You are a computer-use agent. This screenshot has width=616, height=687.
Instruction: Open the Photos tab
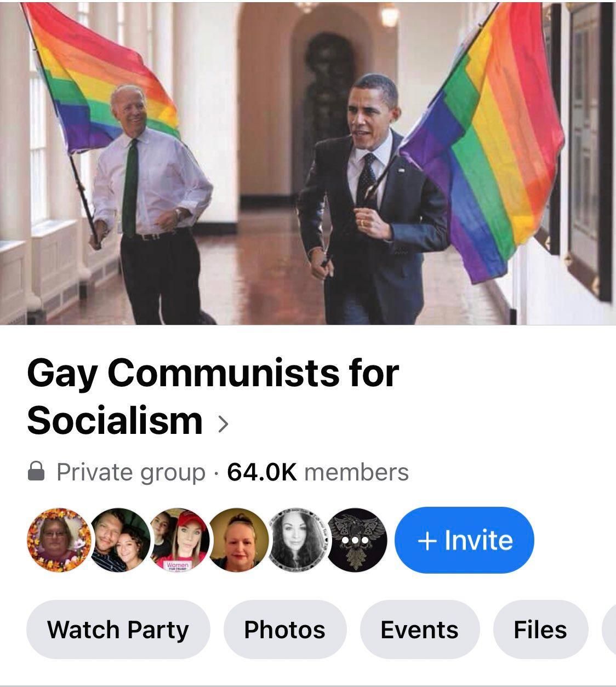(285, 629)
